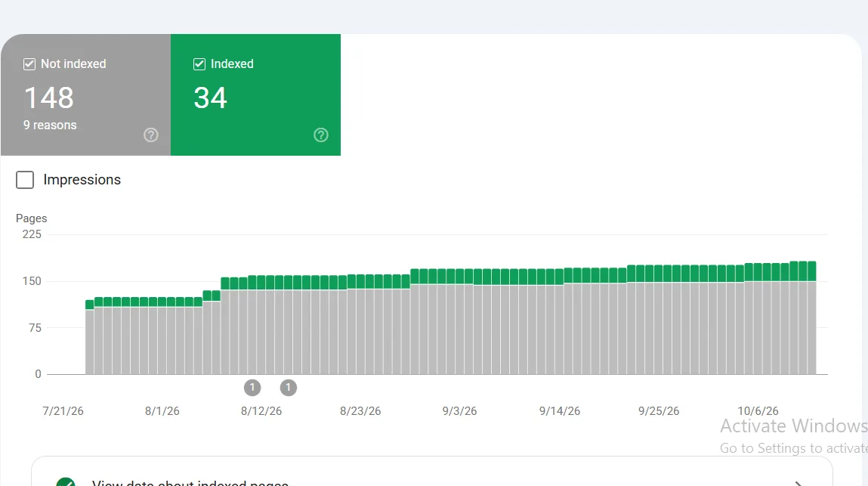Click the first annotation marker labeled 1

pos(252,387)
